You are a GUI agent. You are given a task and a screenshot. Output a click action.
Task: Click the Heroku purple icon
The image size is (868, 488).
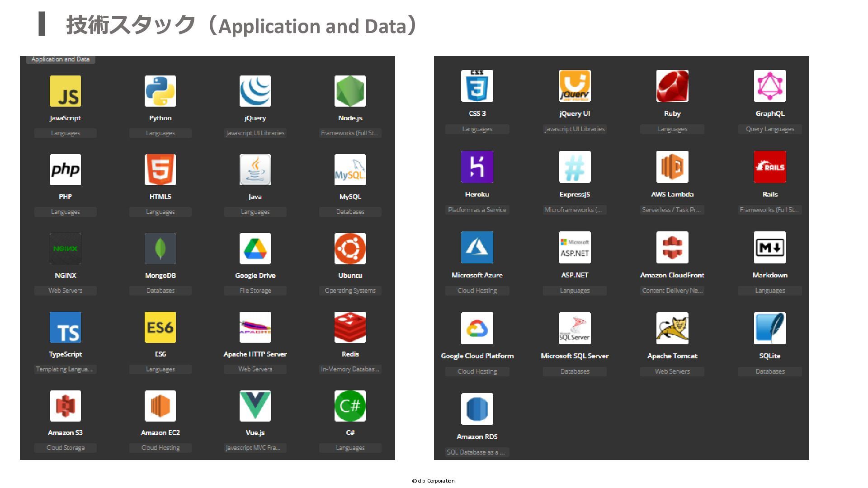click(477, 167)
